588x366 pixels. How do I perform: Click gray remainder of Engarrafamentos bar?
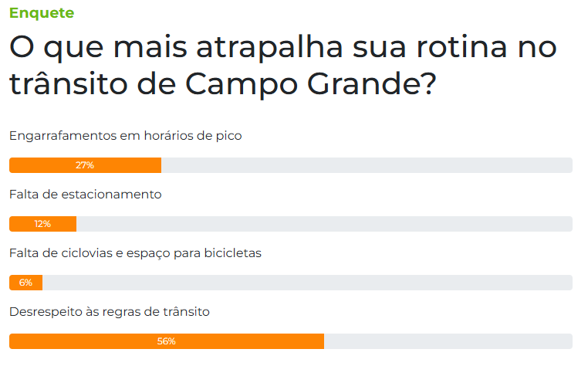pos(367,165)
